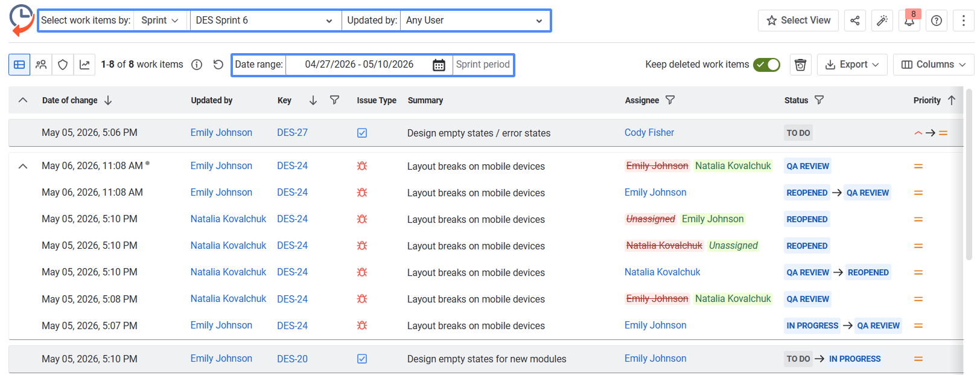
Task: Switch to table list view
Action: coord(19,65)
